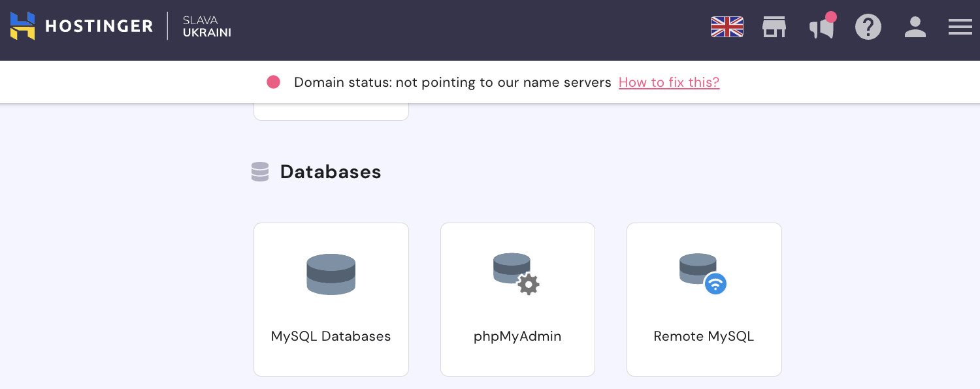980x389 pixels.
Task: Expand the hamburger menu
Action: [x=960, y=27]
